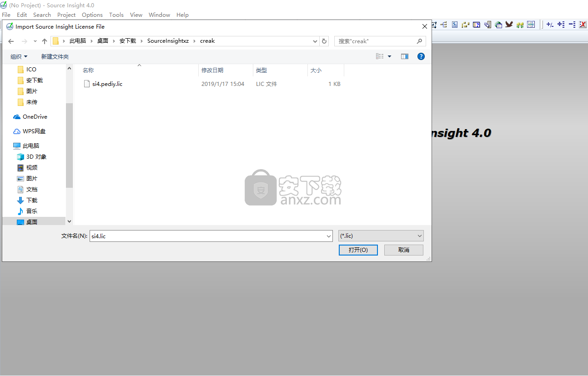Click the si4.pediy.lic file icon
588x376 pixels.
tap(87, 84)
